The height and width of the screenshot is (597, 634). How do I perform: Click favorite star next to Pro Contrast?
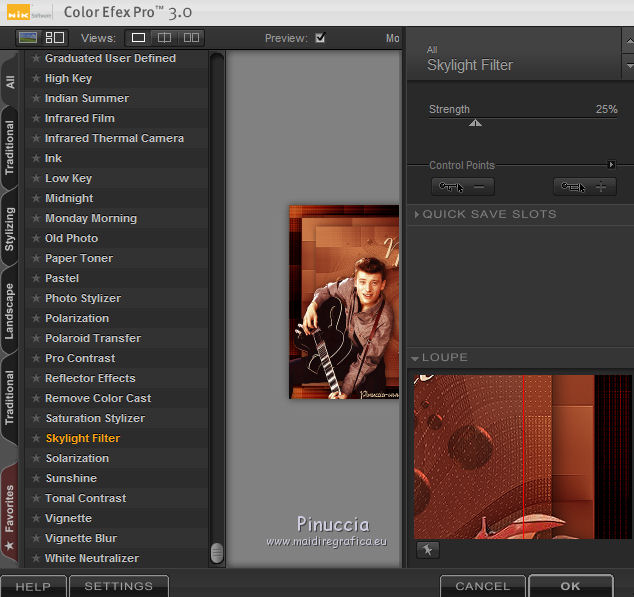point(36,359)
